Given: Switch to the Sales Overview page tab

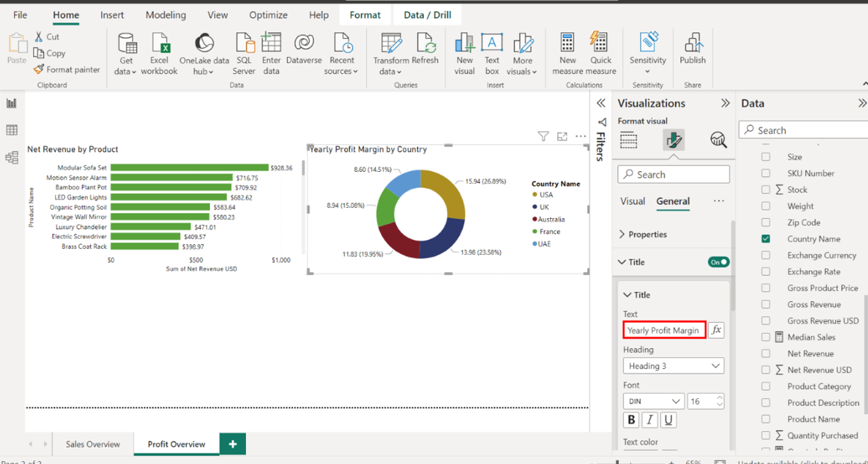Looking at the screenshot, I should [93, 444].
